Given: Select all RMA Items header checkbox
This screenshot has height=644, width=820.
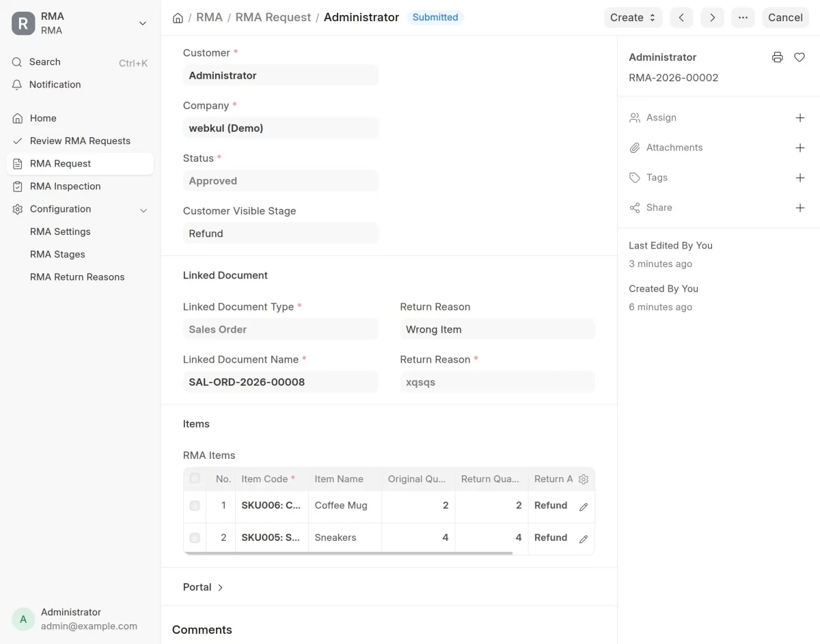Looking at the screenshot, I should (195, 478).
